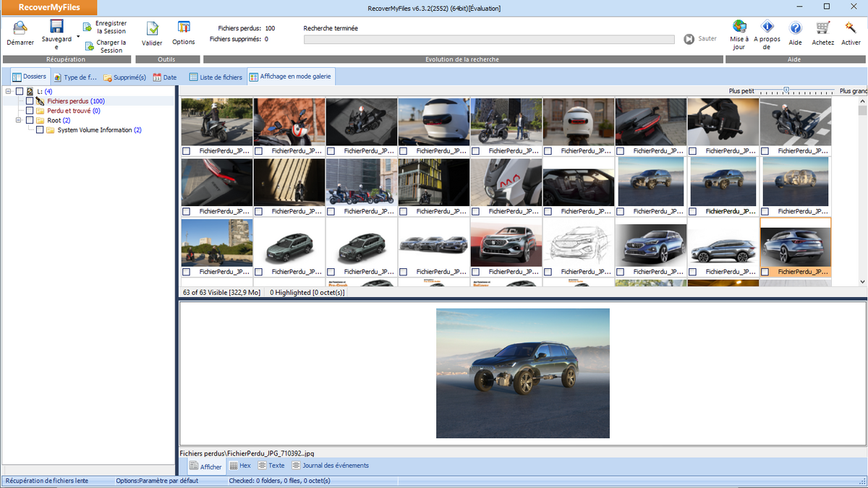This screenshot has height=488, width=868.
Task: Open the Options tool
Action: tap(184, 34)
